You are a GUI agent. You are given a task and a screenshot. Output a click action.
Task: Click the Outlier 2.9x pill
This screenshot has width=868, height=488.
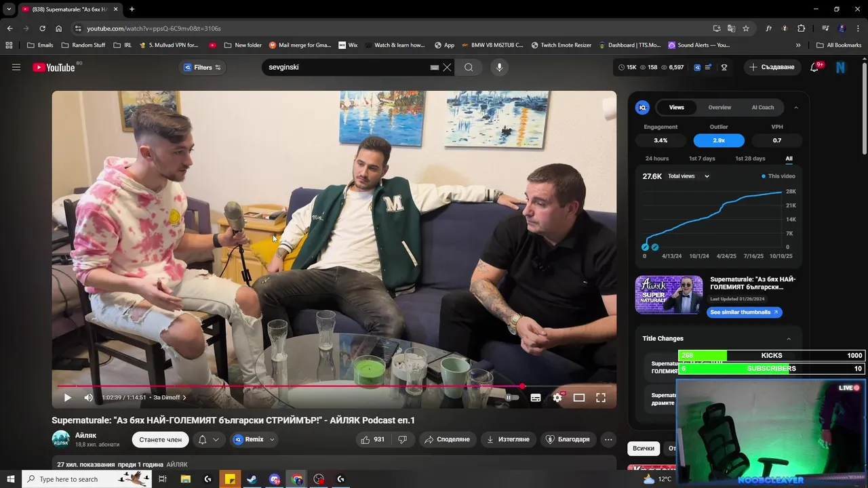click(x=719, y=140)
